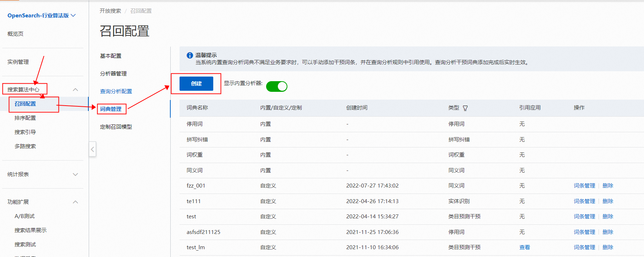Switch to the 词典管理 tab
644x257 pixels.
click(111, 109)
